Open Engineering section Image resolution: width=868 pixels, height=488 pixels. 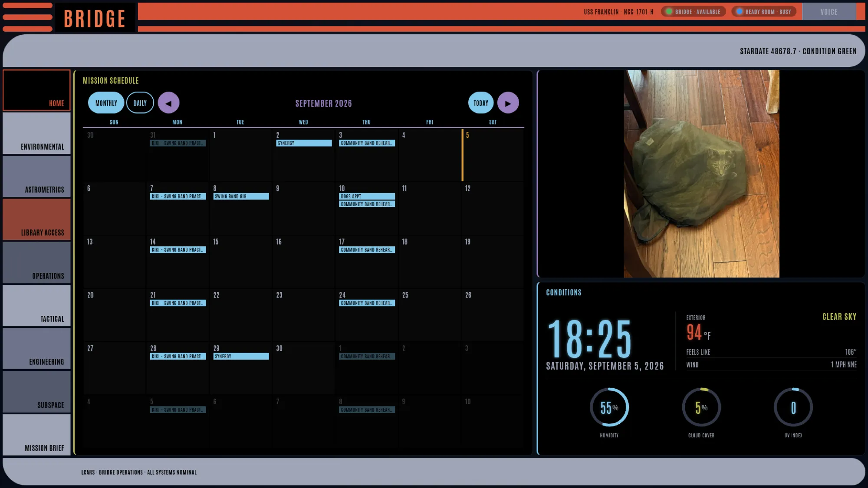point(36,348)
